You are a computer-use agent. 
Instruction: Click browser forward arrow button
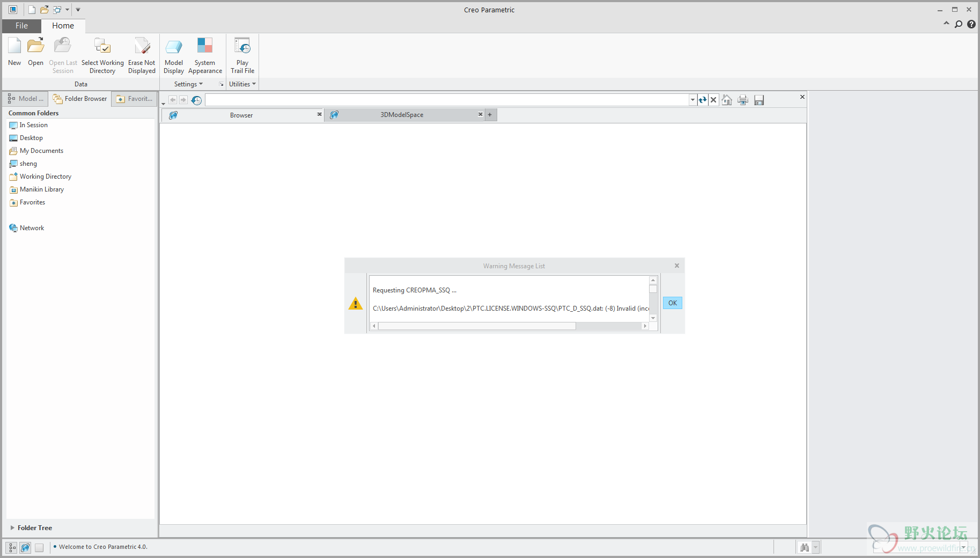click(x=183, y=100)
